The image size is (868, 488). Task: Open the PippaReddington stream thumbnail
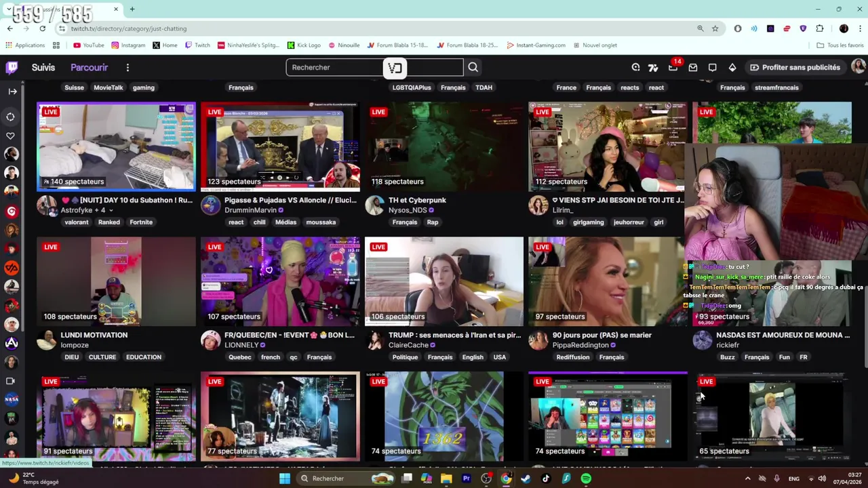(x=608, y=281)
